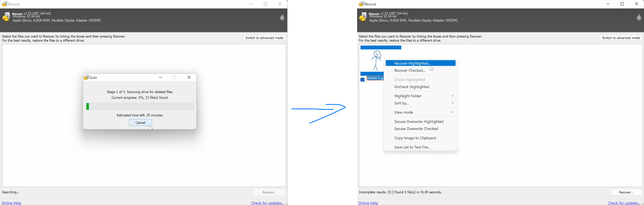The image size is (644, 205).
Task: Click Check for updates... in left window
Action: (x=267, y=203)
